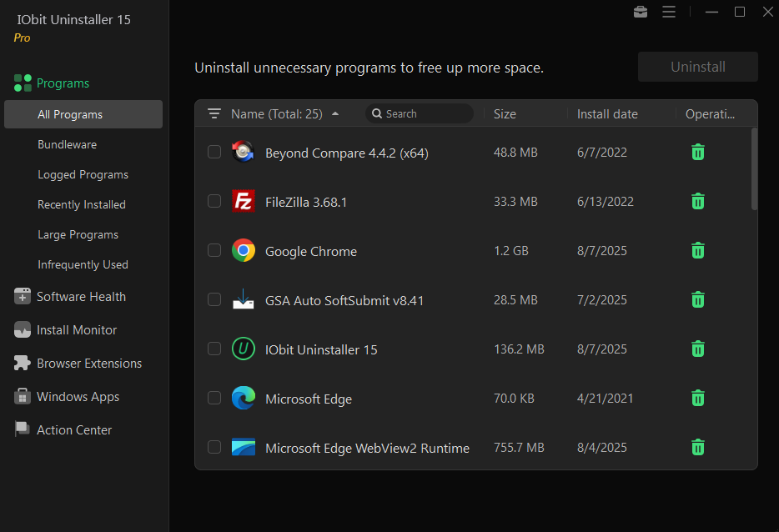Click the FileZilla program icon
The width and height of the screenshot is (779, 532).
244,201
